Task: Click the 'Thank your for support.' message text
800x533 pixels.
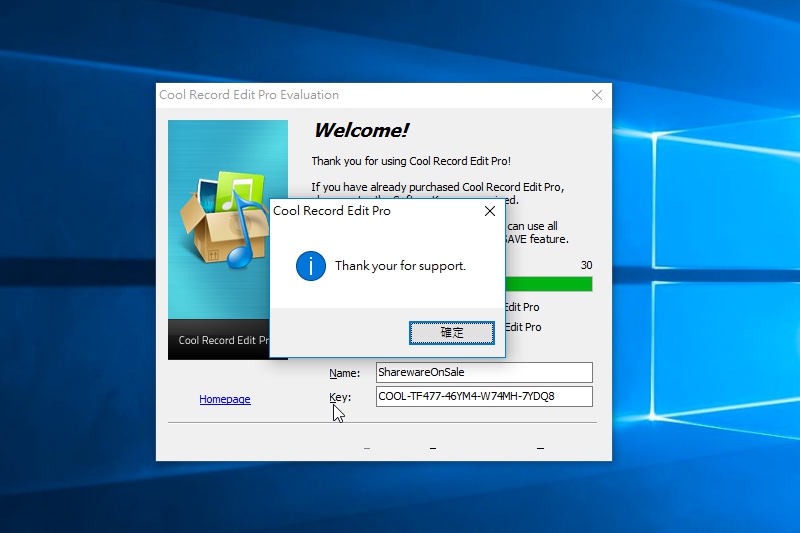Action: coord(400,266)
